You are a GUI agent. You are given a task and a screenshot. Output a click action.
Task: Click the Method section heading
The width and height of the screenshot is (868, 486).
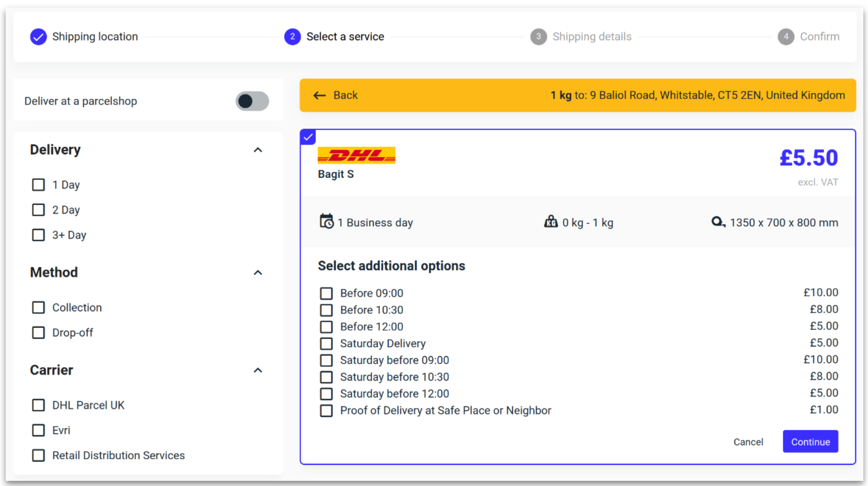[54, 272]
